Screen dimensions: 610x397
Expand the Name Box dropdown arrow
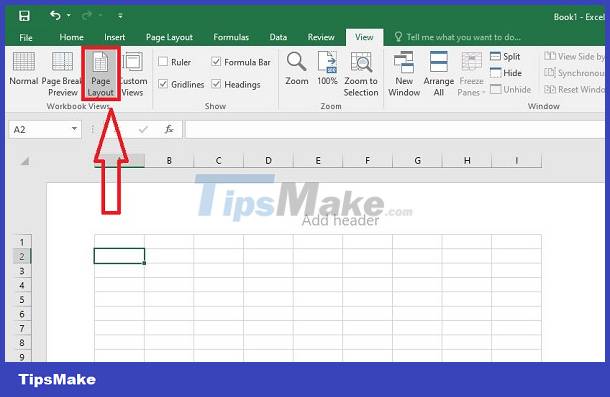click(x=74, y=129)
